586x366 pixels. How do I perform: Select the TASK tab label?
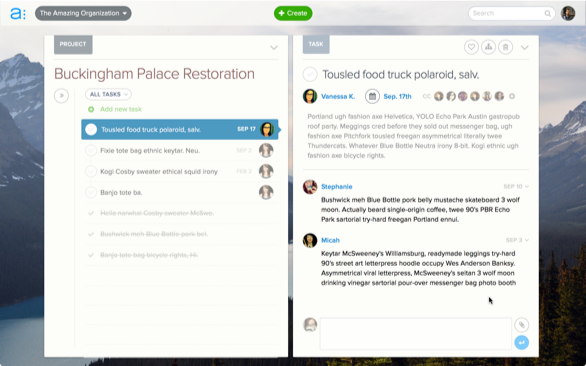[316, 44]
